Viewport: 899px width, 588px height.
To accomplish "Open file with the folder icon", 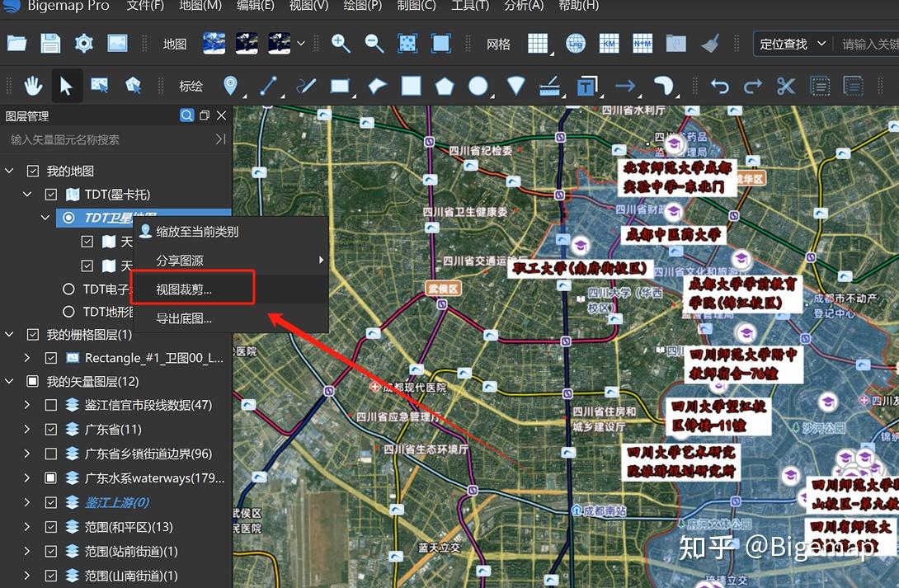I will (x=16, y=44).
